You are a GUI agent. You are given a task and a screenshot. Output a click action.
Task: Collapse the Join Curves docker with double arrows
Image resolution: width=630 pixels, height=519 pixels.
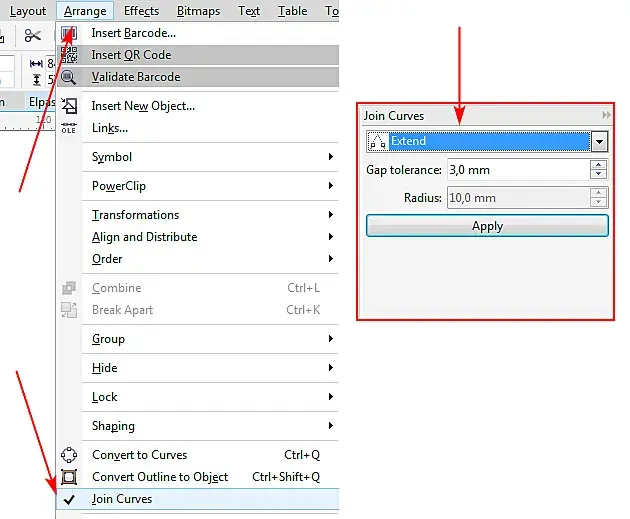coord(606,115)
